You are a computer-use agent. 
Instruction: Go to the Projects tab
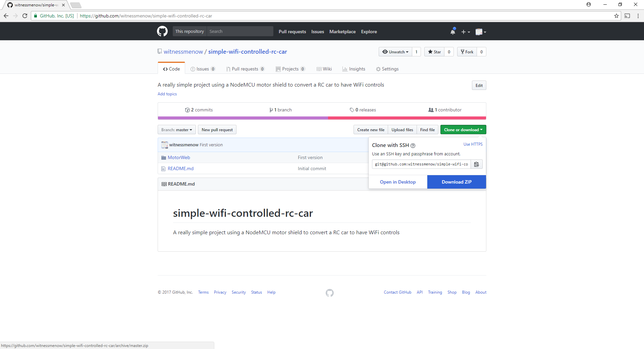point(290,69)
